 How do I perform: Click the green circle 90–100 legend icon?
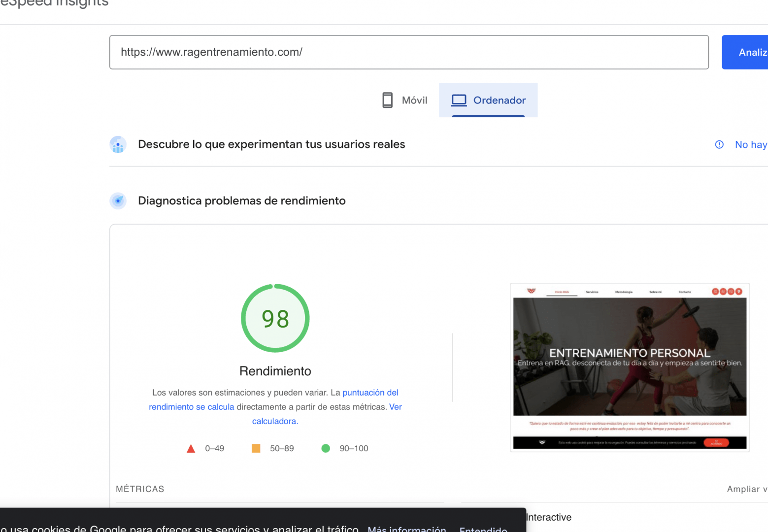[x=326, y=448]
